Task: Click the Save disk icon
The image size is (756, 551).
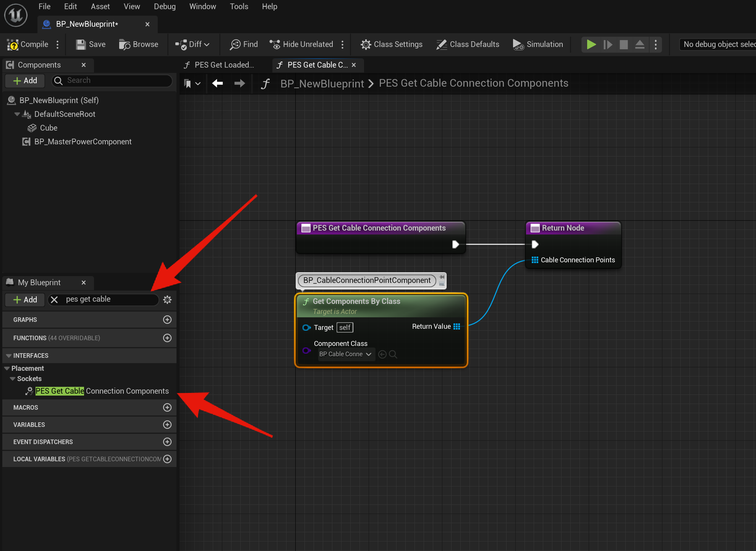Action: 81,45
